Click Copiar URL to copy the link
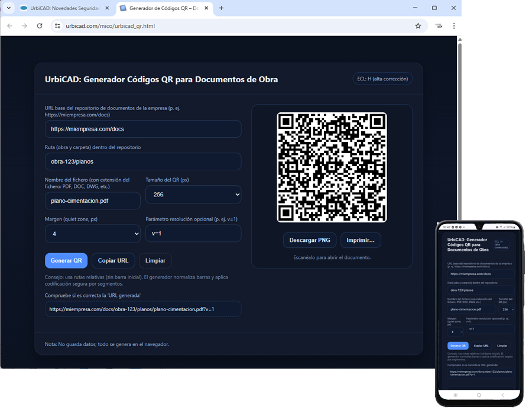 (113, 260)
